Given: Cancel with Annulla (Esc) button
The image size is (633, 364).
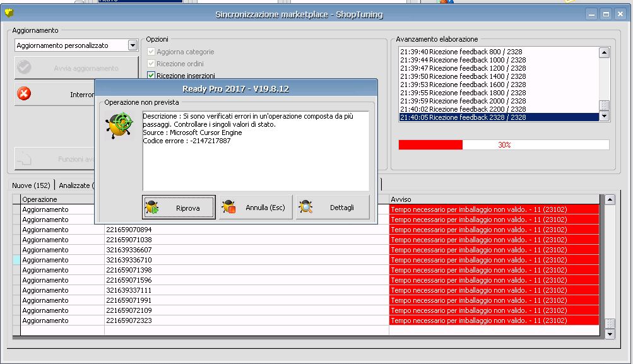Looking at the screenshot, I should [256, 208].
